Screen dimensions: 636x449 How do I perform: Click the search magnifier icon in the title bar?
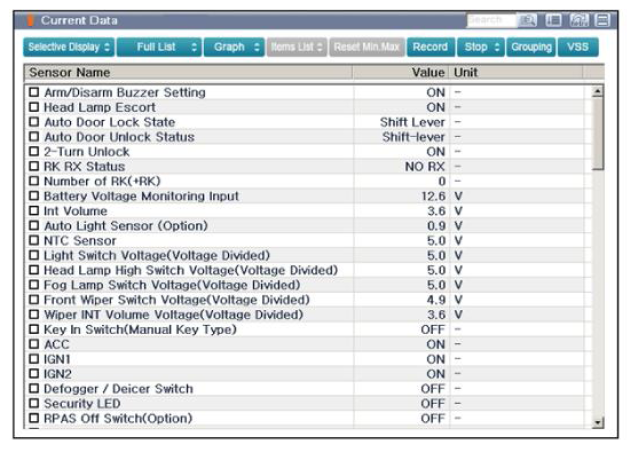point(527,20)
